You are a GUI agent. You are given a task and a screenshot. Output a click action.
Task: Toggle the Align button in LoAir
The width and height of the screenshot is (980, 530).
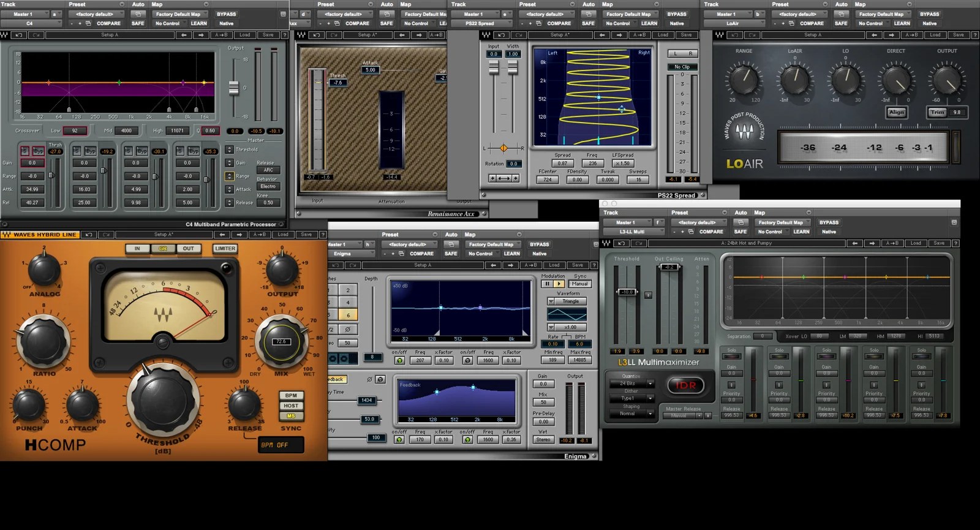[x=896, y=112]
